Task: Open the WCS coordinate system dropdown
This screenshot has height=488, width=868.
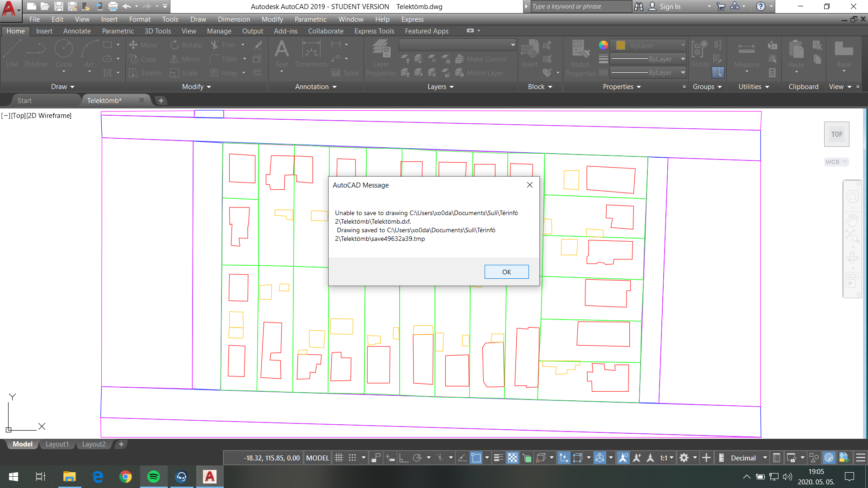Action: (x=836, y=162)
